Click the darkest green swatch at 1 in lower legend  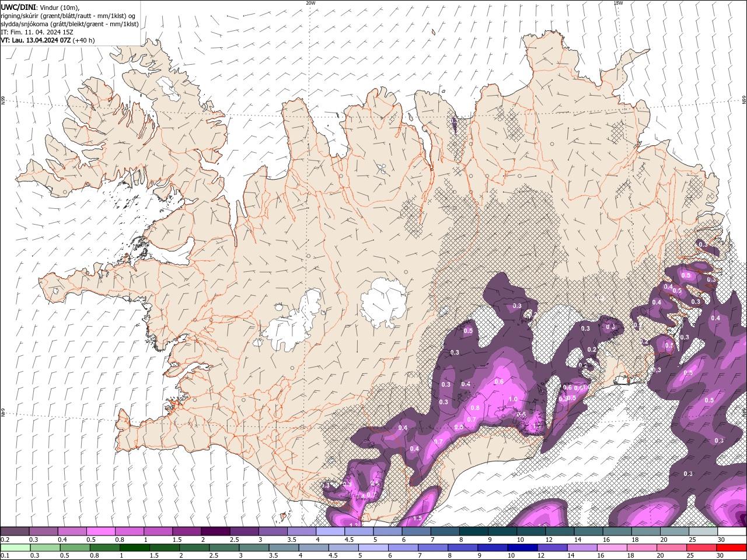134,548
